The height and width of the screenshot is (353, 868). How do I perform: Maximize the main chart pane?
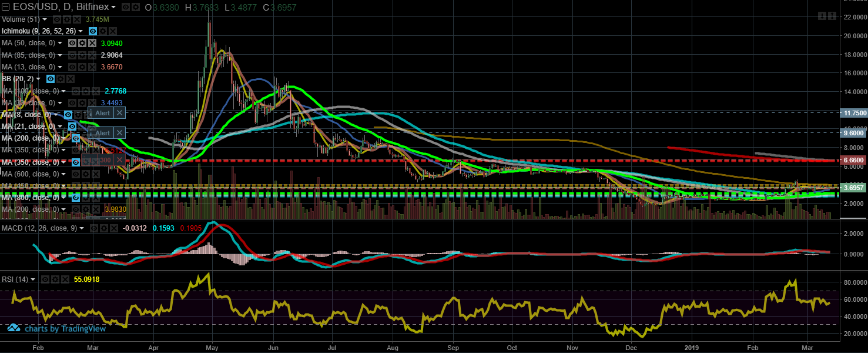832,16
